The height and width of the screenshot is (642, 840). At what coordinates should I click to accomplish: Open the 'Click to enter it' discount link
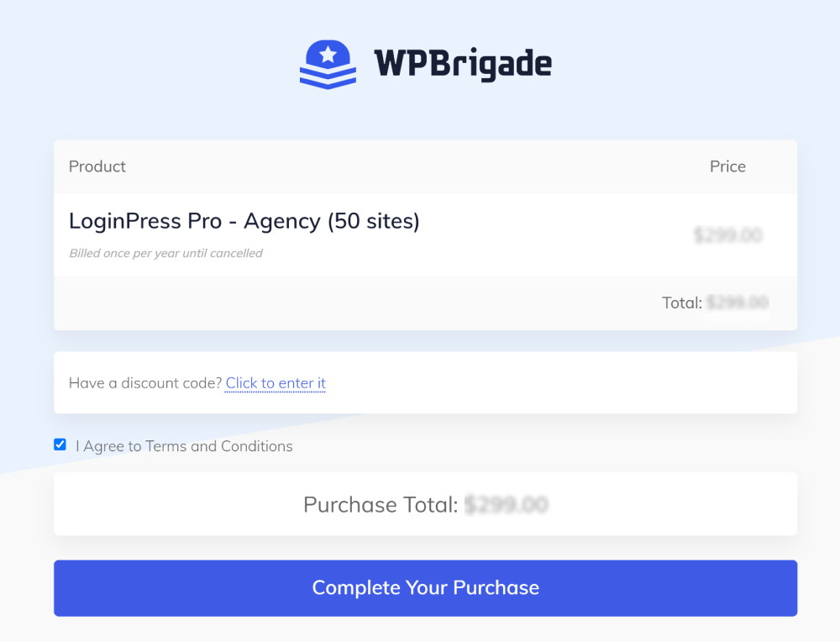click(276, 382)
